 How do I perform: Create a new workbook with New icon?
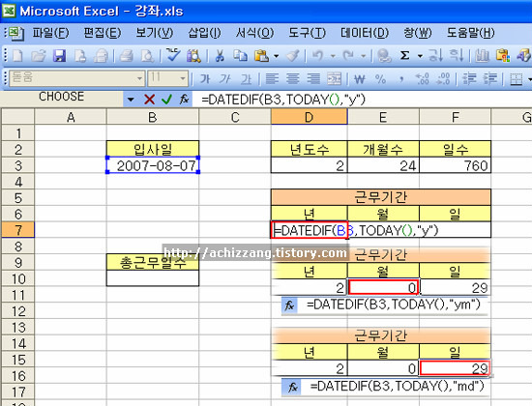click(x=17, y=56)
